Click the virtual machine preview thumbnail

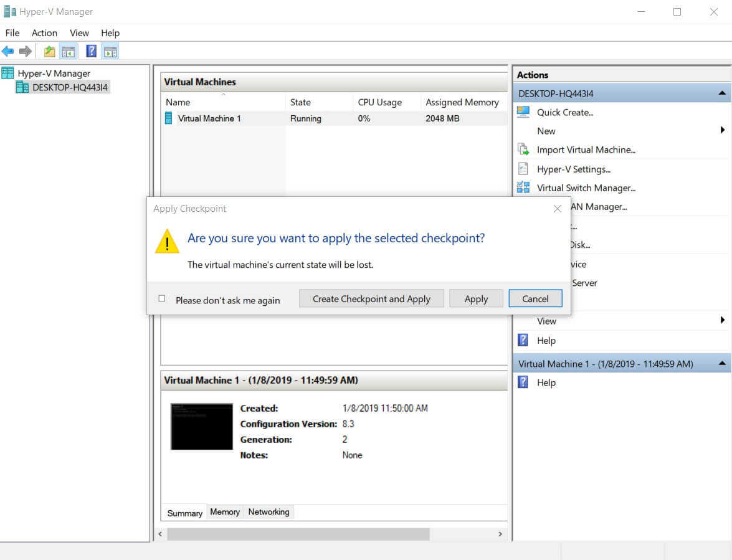tap(201, 427)
